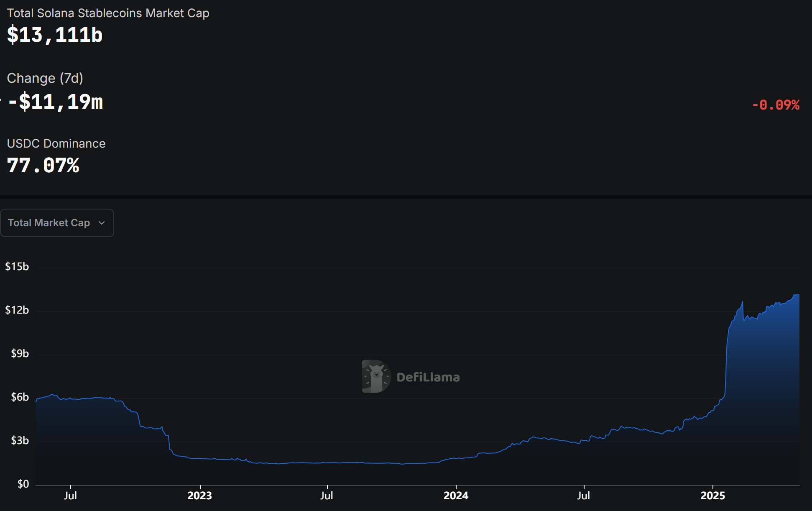Select the 77.07% dominance value
Image resolution: width=812 pixels, height=511 pixels.
(43, 165)
